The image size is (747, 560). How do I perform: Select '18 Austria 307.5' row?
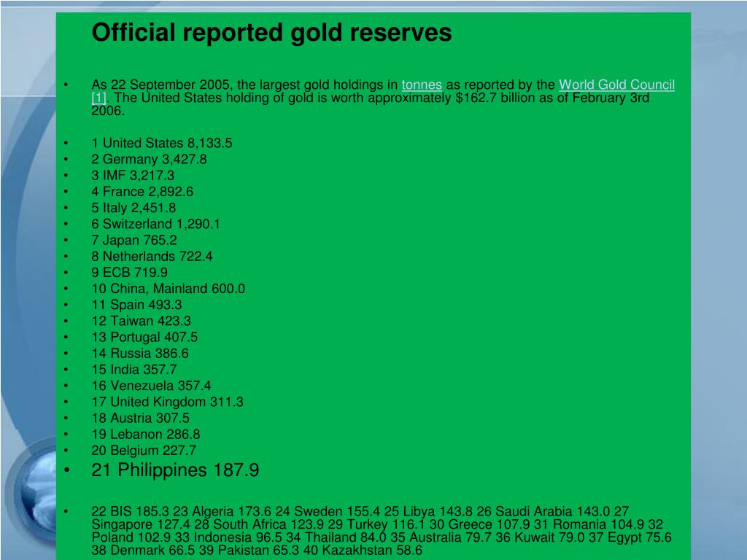click(141, 419)
